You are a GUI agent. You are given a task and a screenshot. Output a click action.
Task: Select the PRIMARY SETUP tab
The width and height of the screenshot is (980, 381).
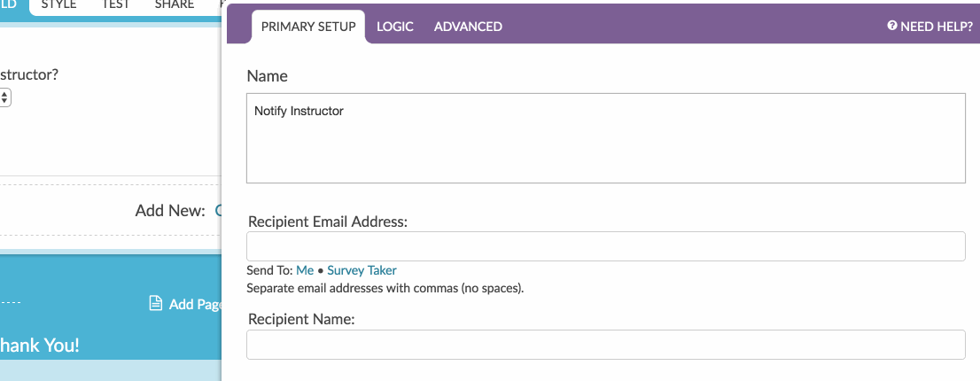[x=308, y=27]
